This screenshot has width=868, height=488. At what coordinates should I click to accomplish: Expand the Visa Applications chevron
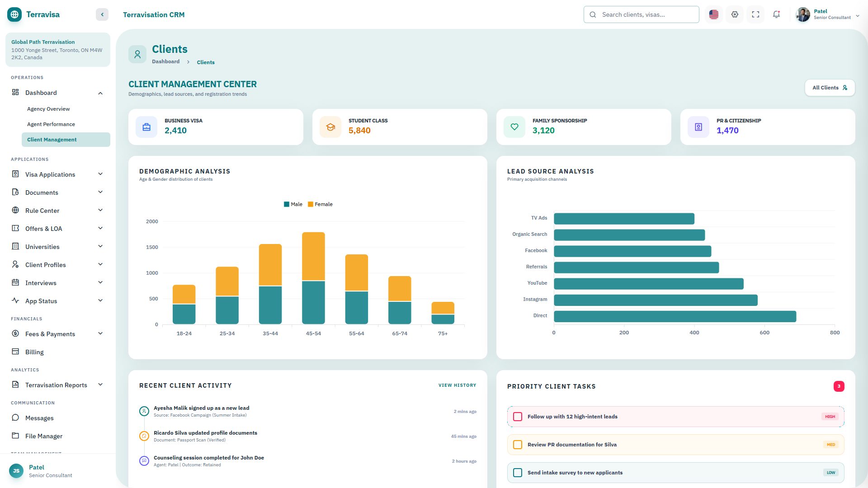(100, 174)
